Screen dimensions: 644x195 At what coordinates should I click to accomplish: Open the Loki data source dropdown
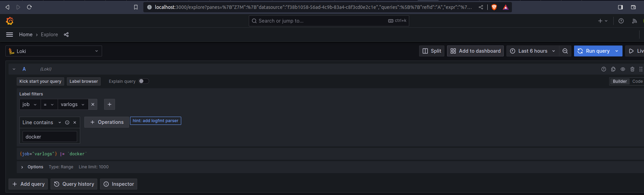(x=54, y=51)
